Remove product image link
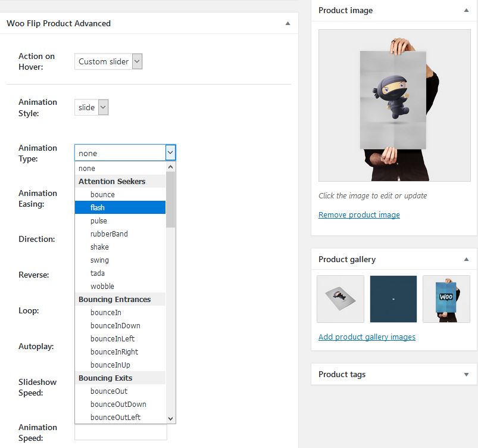This screenshot has width=478, height=448. (x=359, y=215)
